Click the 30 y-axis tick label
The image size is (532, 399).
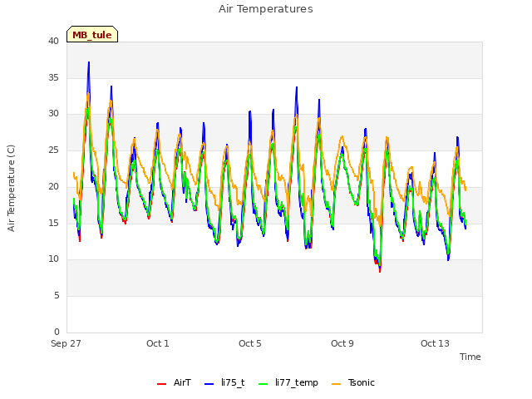pos(53,114)
